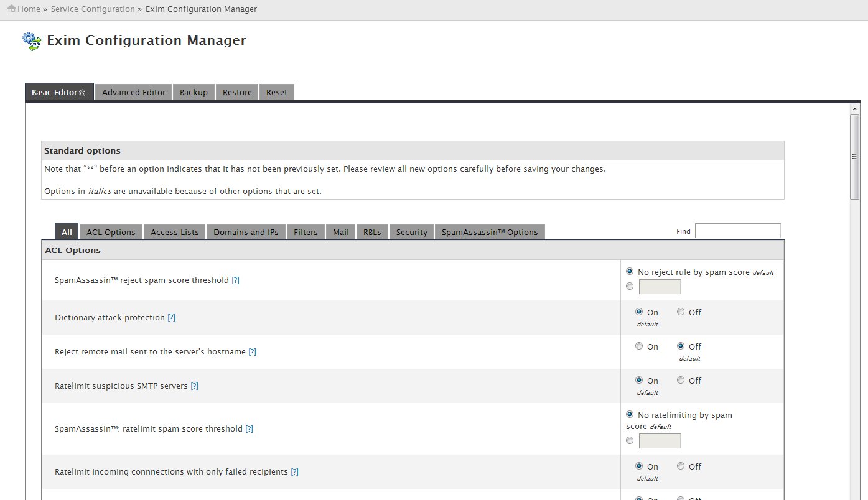This screenshot has height=500, width=868.
Task: Show the Domains and IPs tab
Action: 246,232
